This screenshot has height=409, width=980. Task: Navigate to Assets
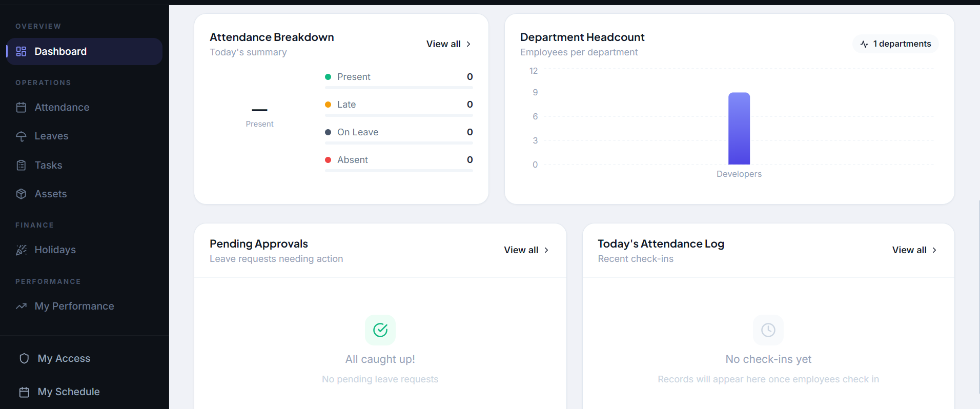pos(85,194)
